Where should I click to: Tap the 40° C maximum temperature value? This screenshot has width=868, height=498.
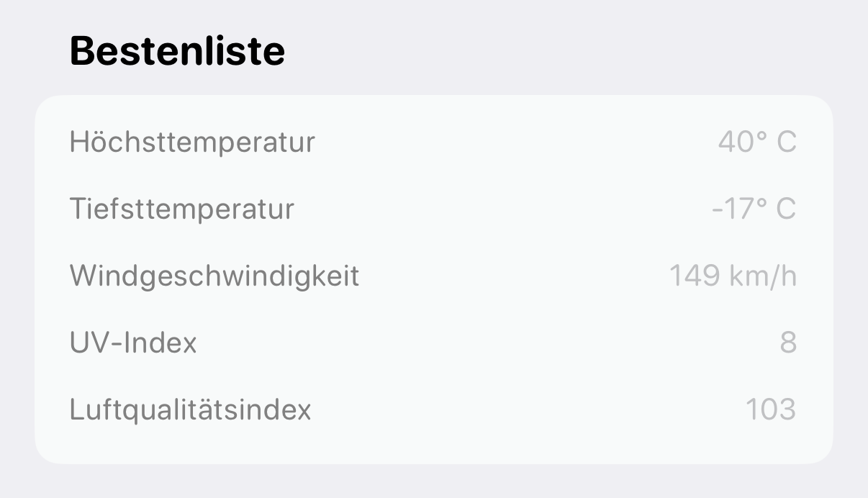coord(757,142)
